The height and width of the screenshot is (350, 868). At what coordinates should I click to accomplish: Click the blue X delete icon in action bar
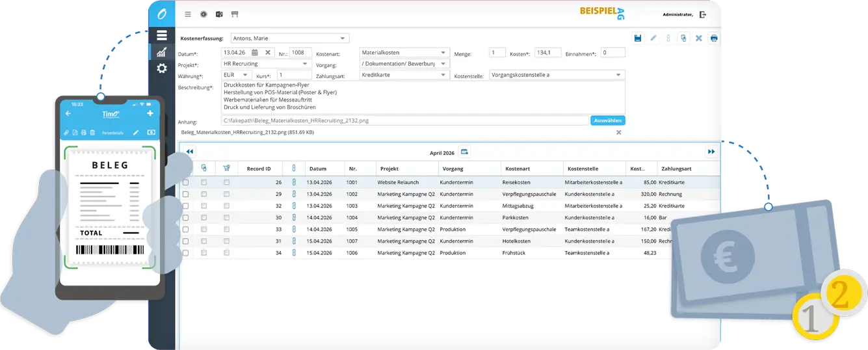[699, 38]
